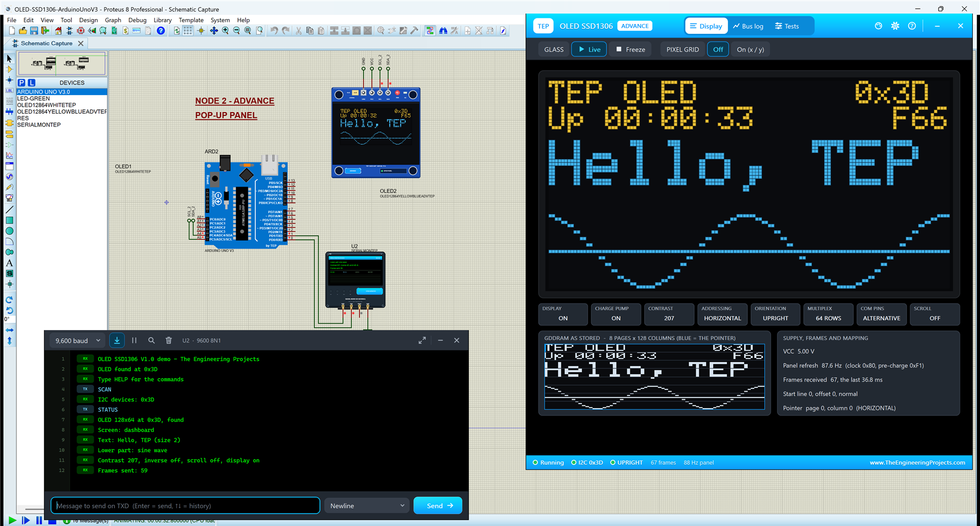The image size is (980, 526).
Task: Click the Pause simulation button
Action: 39,521
